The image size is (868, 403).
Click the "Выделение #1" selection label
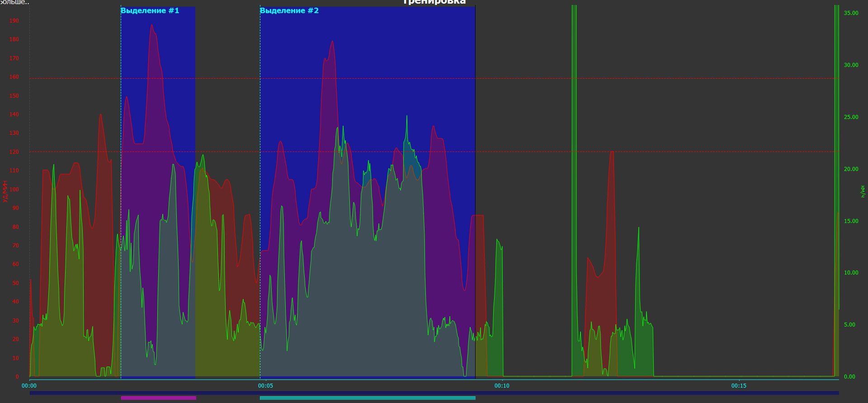point(150,11)
